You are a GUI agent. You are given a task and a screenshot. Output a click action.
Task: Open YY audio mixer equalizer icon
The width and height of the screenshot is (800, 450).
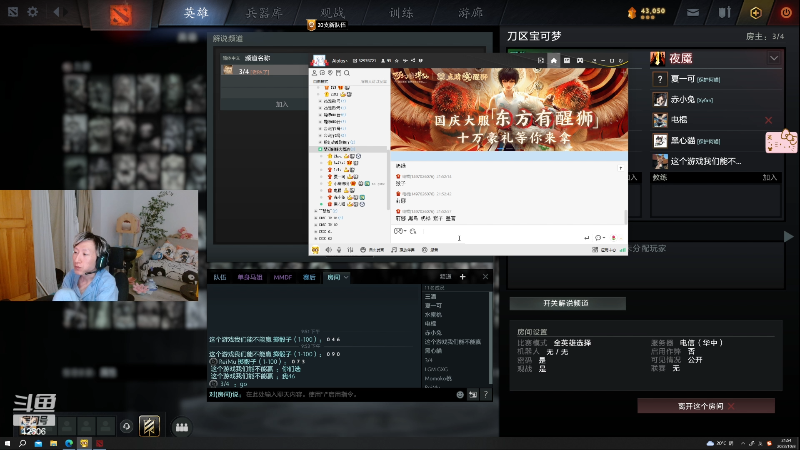pyautogui.click(x=350, y=250)
